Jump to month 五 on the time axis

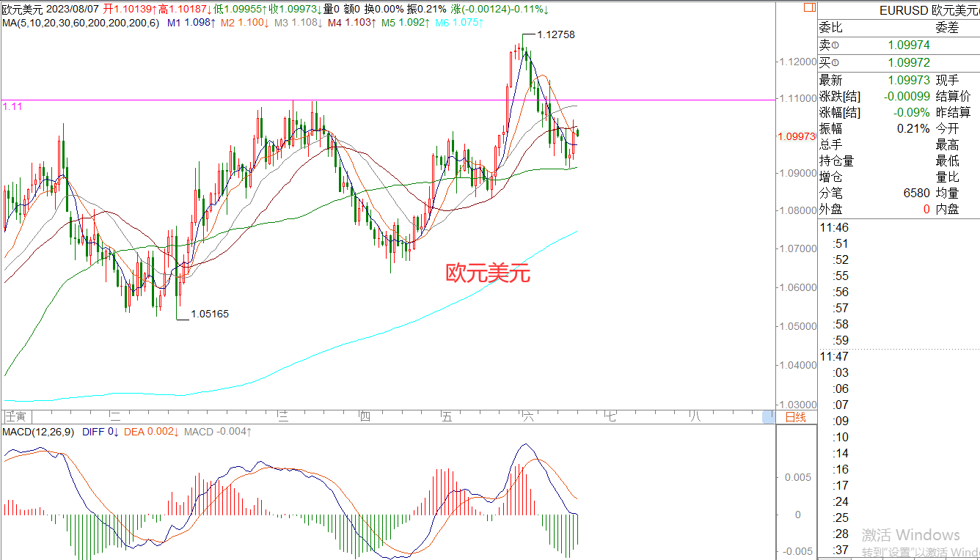point(447,417)
